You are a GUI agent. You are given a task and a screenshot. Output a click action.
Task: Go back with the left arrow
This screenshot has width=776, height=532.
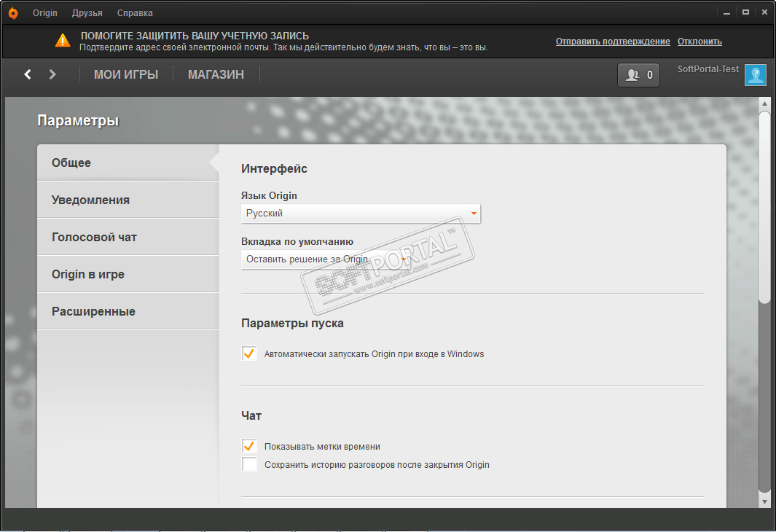tap(28, 74)
